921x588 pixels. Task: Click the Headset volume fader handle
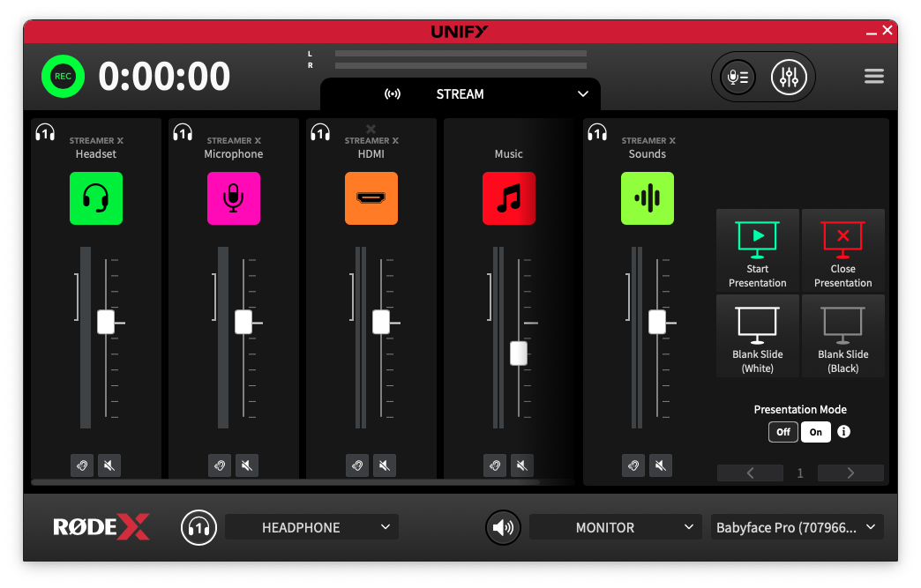tap(106, 322)
